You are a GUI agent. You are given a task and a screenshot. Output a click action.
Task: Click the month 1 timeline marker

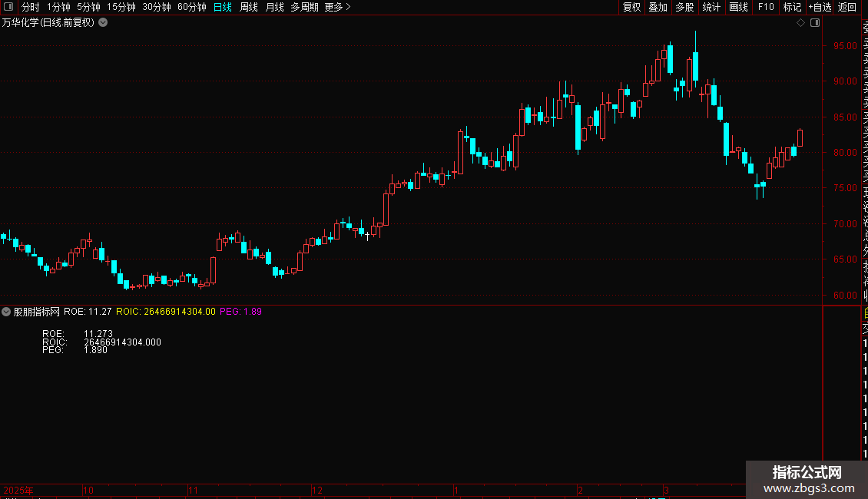click(456, 490)
